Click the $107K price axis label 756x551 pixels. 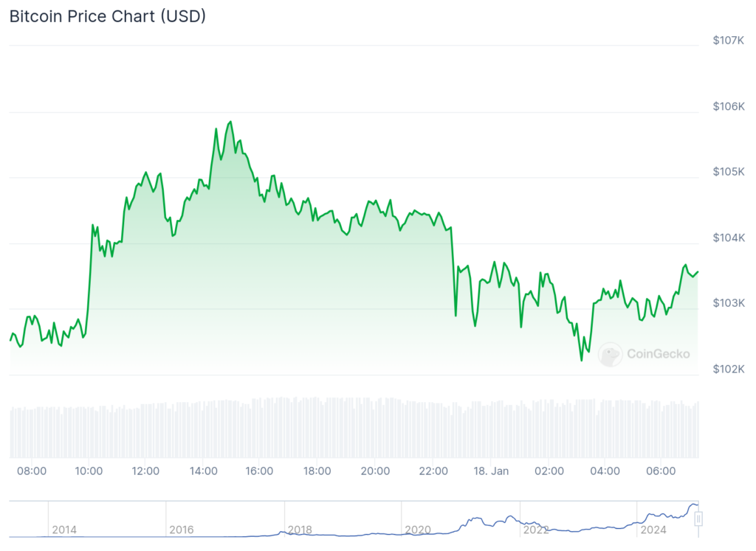(x=729, y=41)
